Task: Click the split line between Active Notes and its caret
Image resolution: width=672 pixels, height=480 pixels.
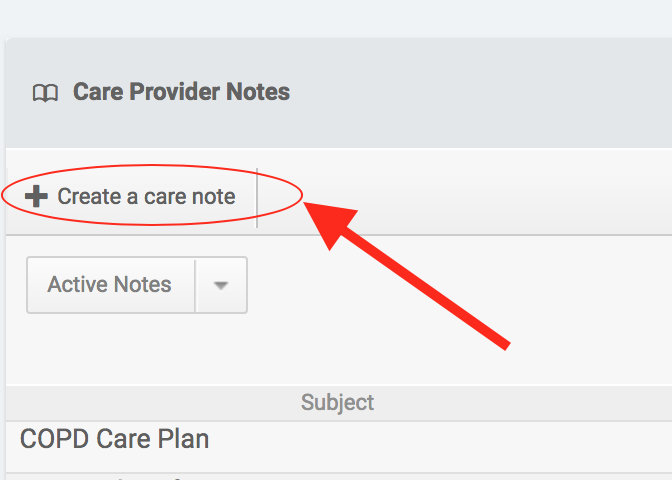Action: click(x=195, y=285)
